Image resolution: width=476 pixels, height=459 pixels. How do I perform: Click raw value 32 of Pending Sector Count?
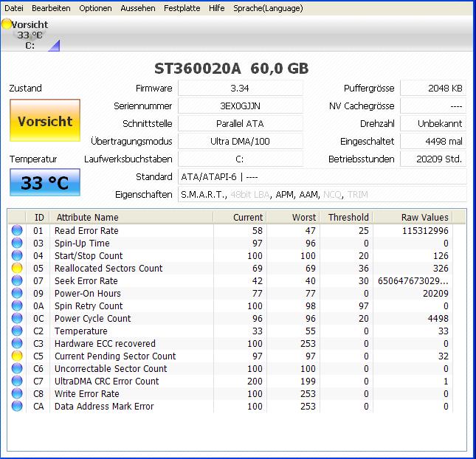pos(444,356)
